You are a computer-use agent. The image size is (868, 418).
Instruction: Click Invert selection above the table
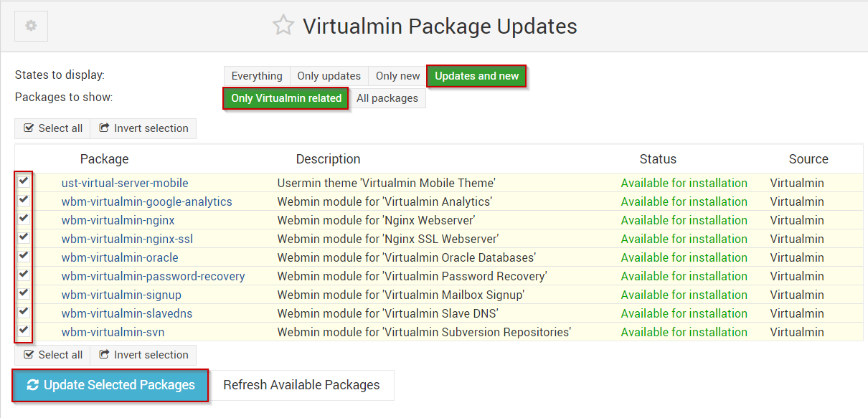click(143, 128)
